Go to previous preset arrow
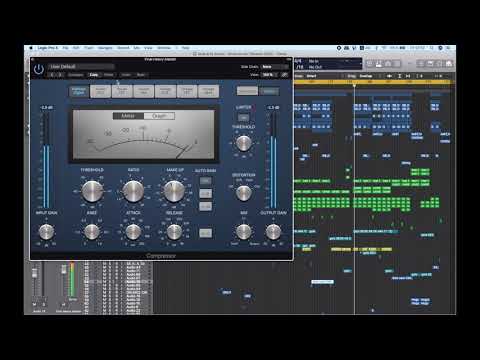The height and width of the screenshot is (360, 480). tap(53, 75)
